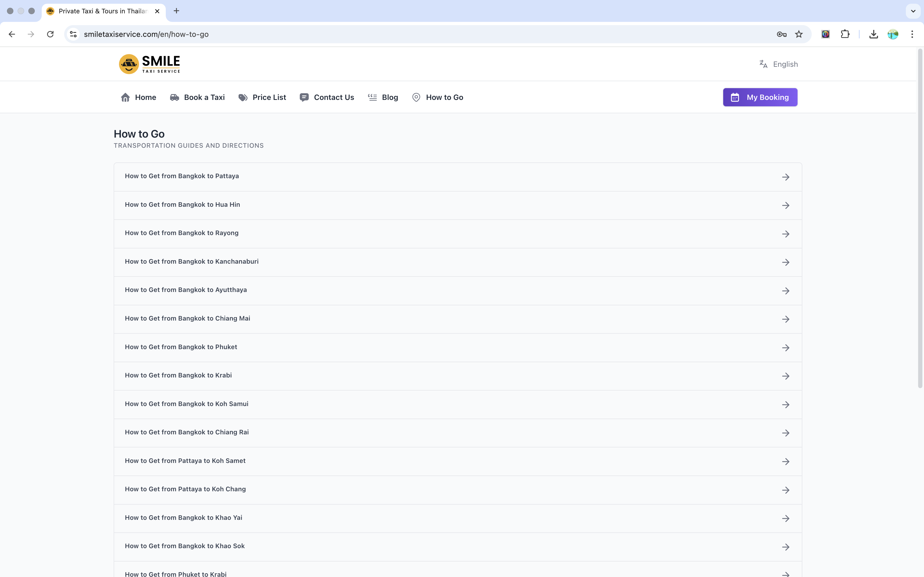Reload the page
The height and width of the screenshot is (577, 924).
click(50, 34)
